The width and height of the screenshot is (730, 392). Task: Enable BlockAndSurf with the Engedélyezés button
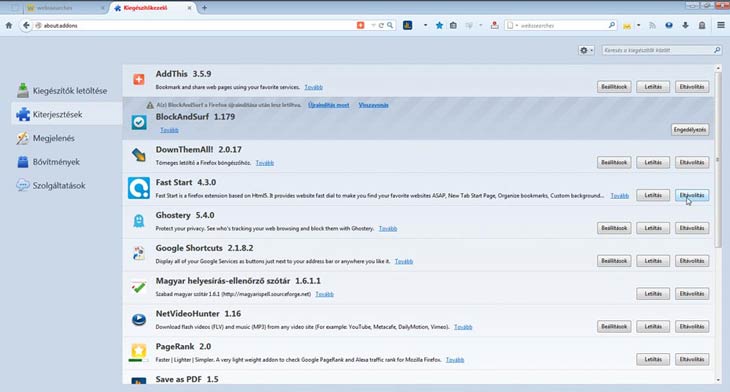coord(690,130)
